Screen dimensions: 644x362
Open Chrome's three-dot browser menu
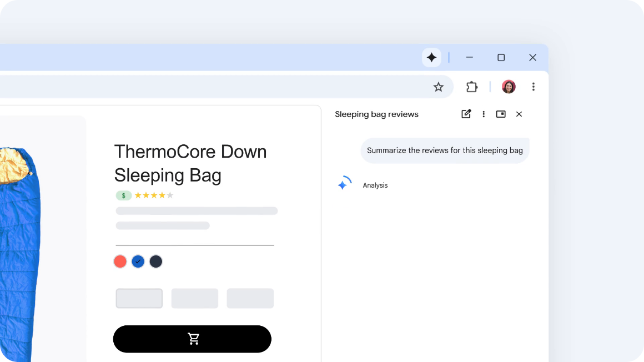tap(533, 87)
